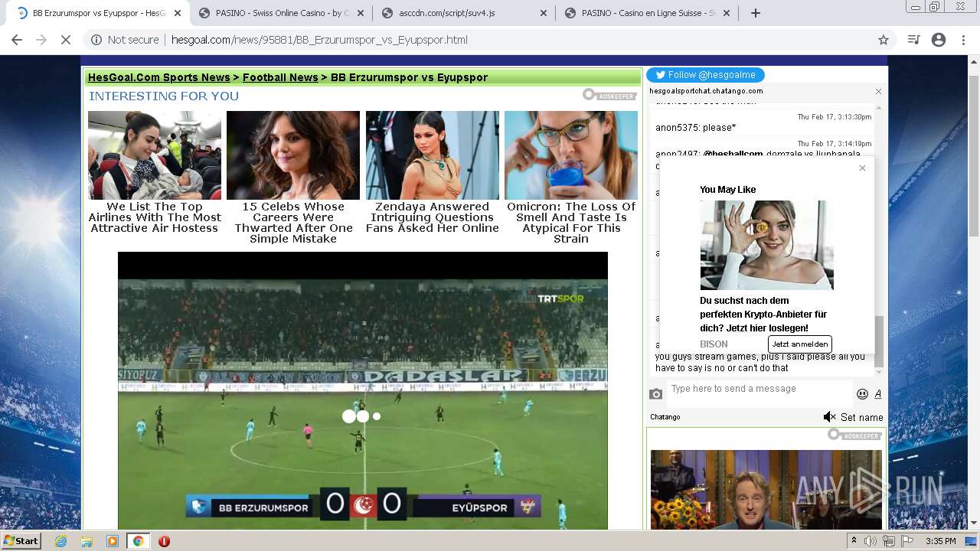Click the AdsKeeper logo above the articles

609,95
